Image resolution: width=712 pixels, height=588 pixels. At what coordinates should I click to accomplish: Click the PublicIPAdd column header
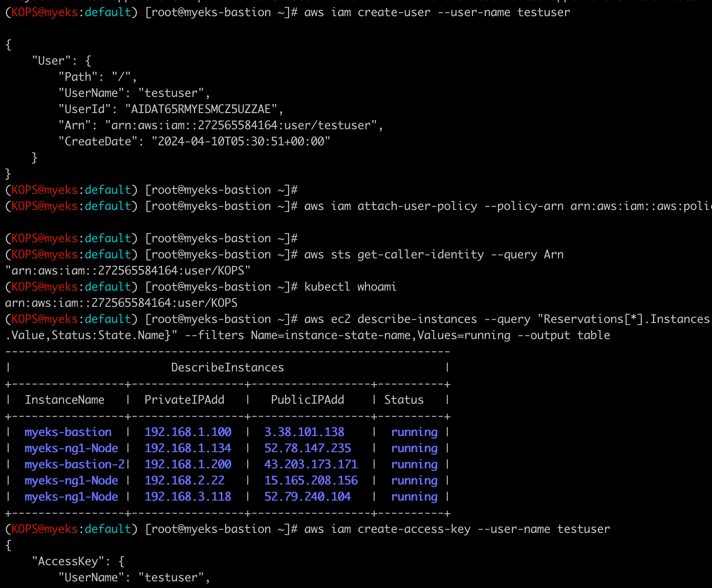[x=308, y=400]
